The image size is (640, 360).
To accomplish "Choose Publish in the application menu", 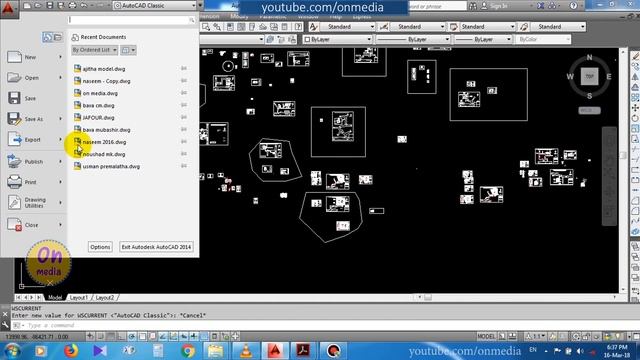I will point(34,162).
